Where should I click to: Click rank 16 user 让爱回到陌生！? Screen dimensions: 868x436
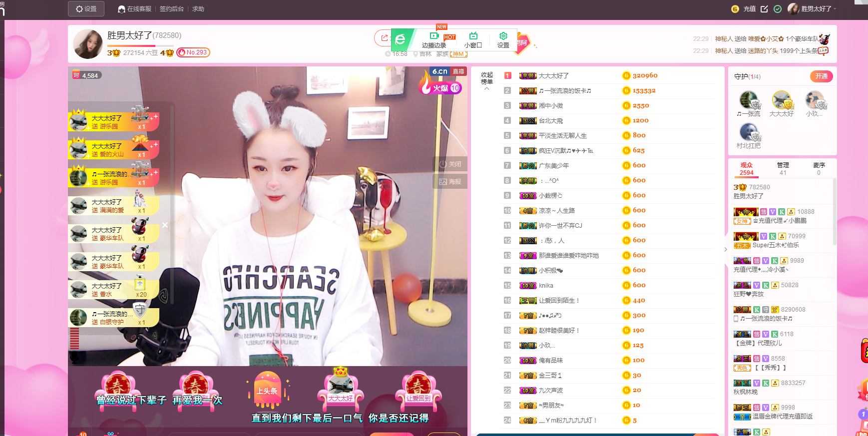coord(559,301)
